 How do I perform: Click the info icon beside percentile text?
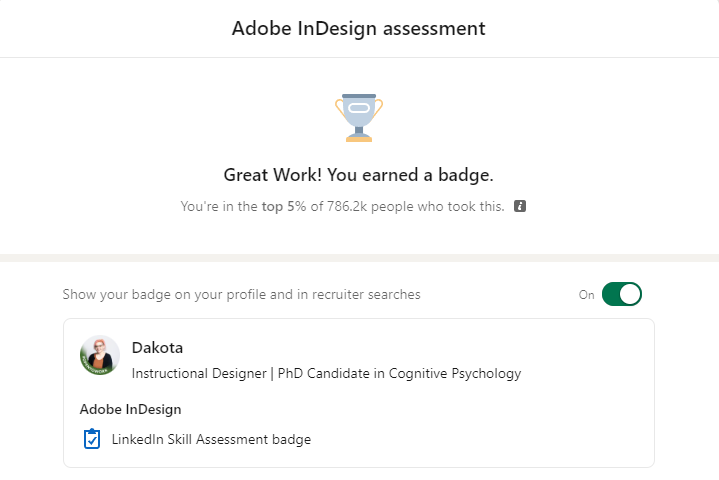click(x=520, y=207)
